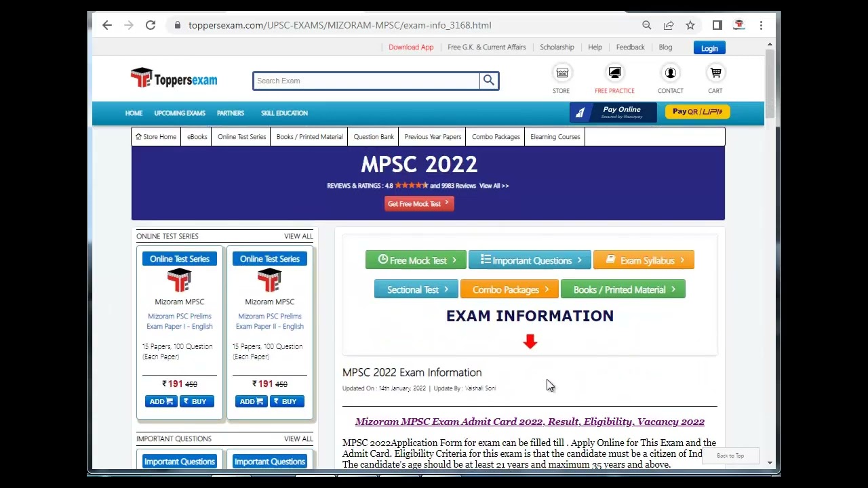Open the Scholarship link
868x488 pixels.
[557, 47]
